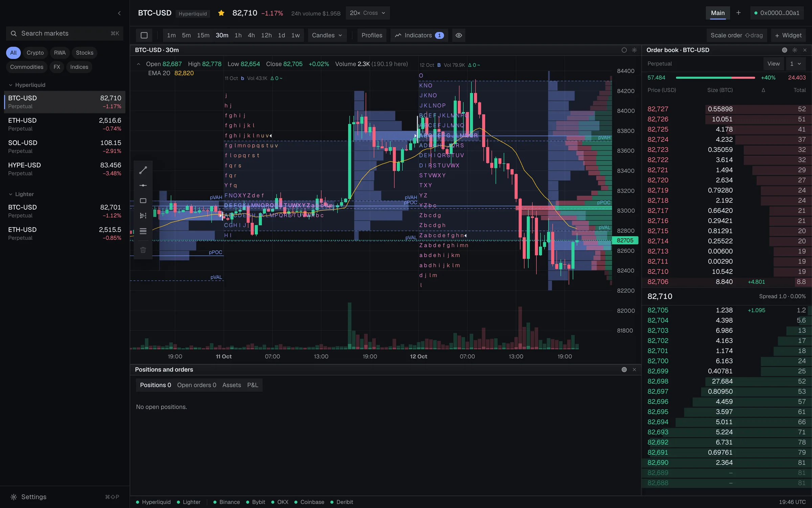Collapse the Hyperliquid market group
The image size is (812, 508).
pos(10,85)
